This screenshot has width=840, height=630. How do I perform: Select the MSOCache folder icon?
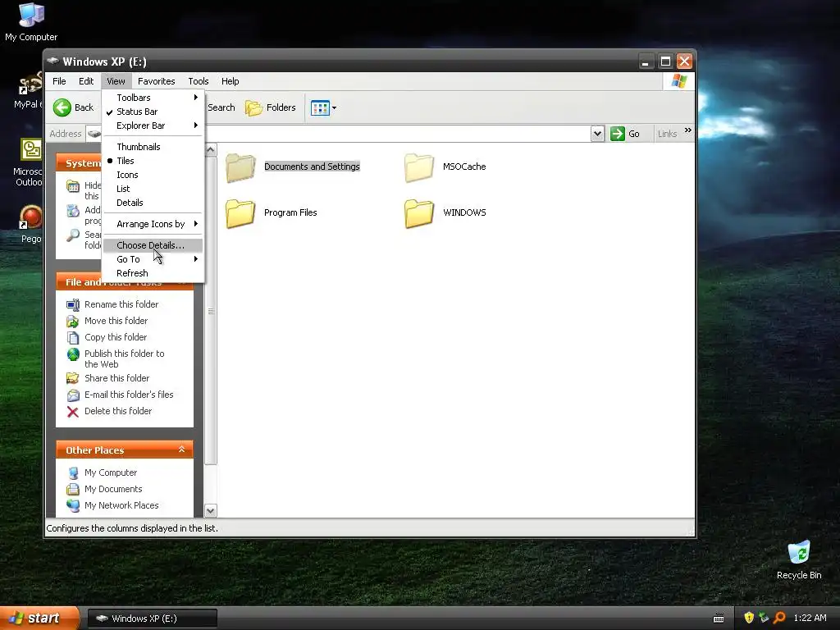[x=419, y=167]
